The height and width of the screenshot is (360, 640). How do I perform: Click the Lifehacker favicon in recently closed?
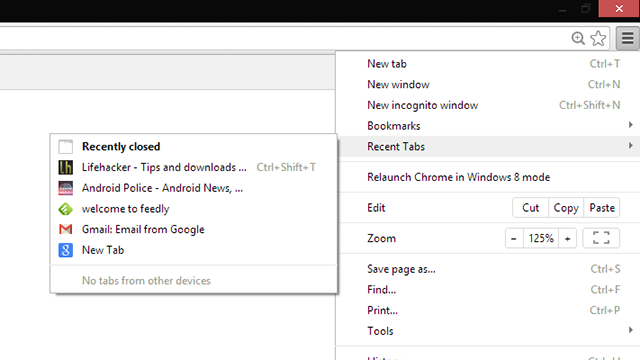pyautogui.click(x=66, y=167)
